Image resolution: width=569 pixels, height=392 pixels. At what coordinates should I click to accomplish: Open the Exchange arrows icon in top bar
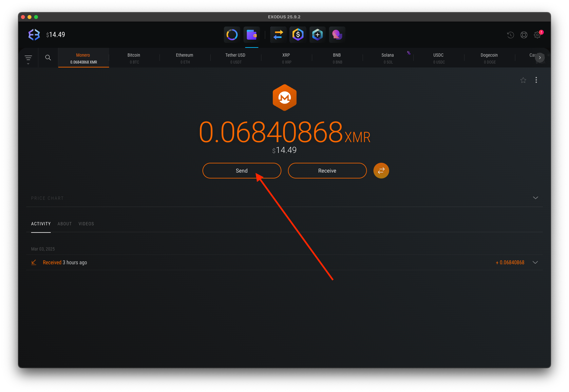point(278,35)
